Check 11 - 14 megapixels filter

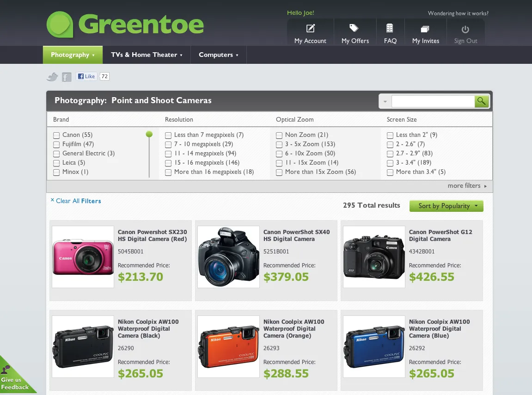(168, 154)
